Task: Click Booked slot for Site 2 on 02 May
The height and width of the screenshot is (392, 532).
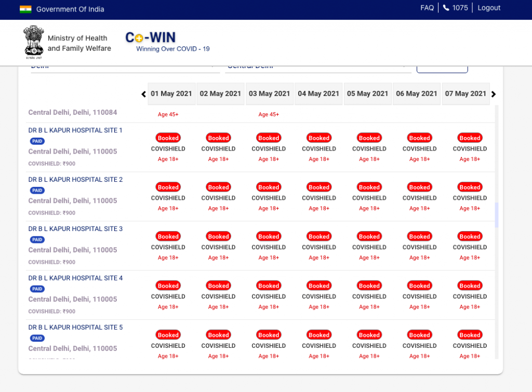Action: click(x=219, y=187)
